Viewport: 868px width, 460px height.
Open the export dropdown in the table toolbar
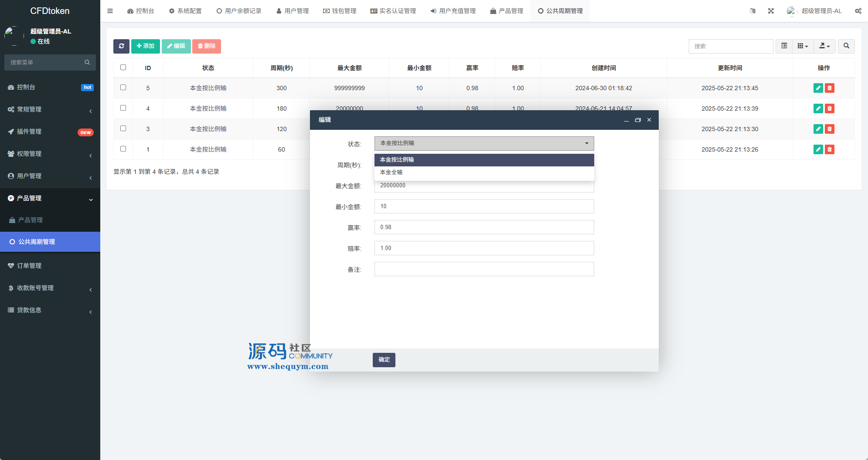click(x=824, y=46)
